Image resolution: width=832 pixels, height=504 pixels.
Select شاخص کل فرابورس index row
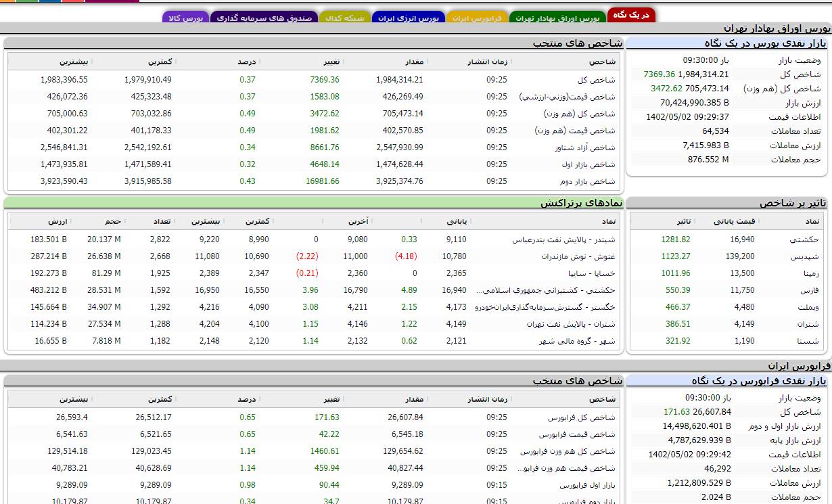click(x=315, y=417)
